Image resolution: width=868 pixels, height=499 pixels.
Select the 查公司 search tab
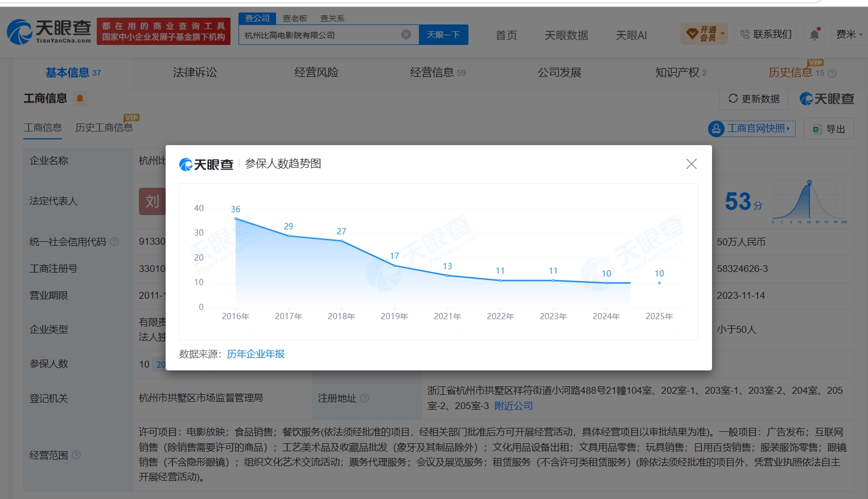257,18
